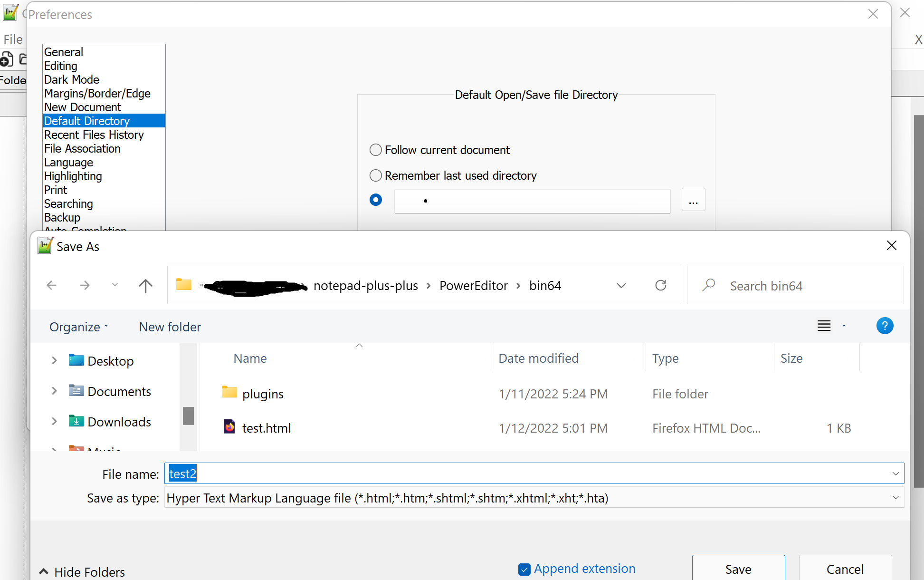924x580 pixels.
Task: Expand the address bar path dropdown
Action: 621,285
